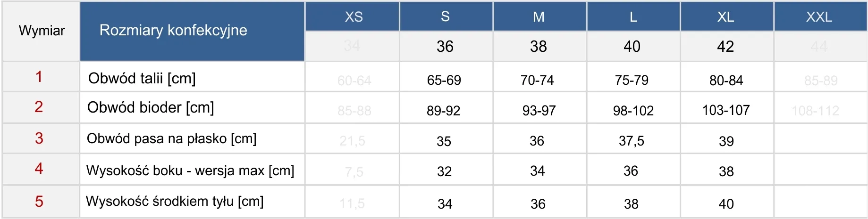This screenshot has height=219, width=868.
Task: Click the Wymiar header cell
Action: pyautogui.click(x=42, y=31)
